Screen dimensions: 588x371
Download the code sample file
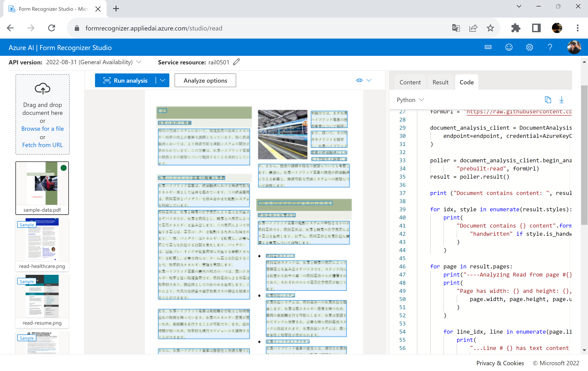(x=561, y=100)
